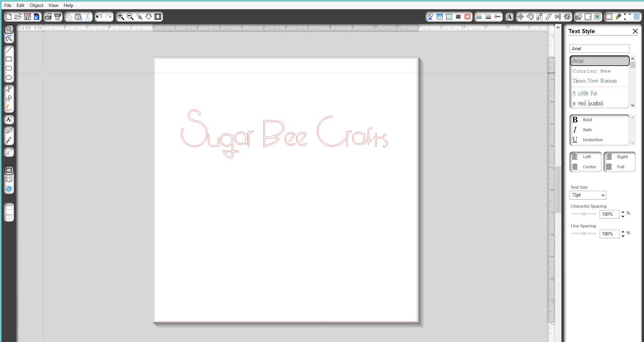Open the Grid settings icon
Screen dimensions: 644x342
point(637,16)
